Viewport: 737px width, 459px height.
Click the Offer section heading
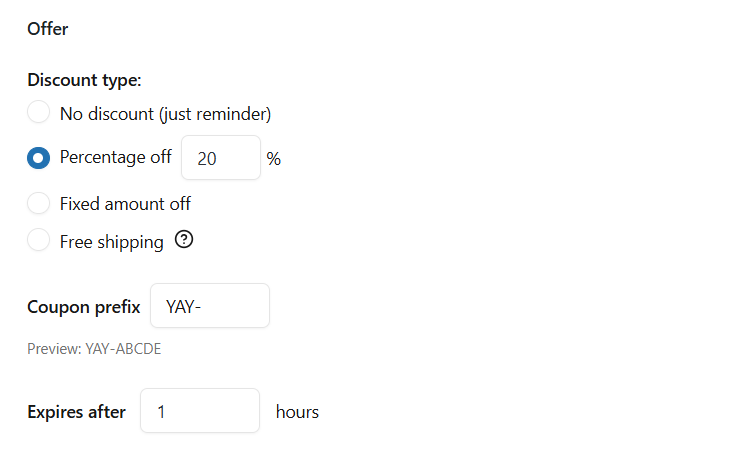click(48, 28)
